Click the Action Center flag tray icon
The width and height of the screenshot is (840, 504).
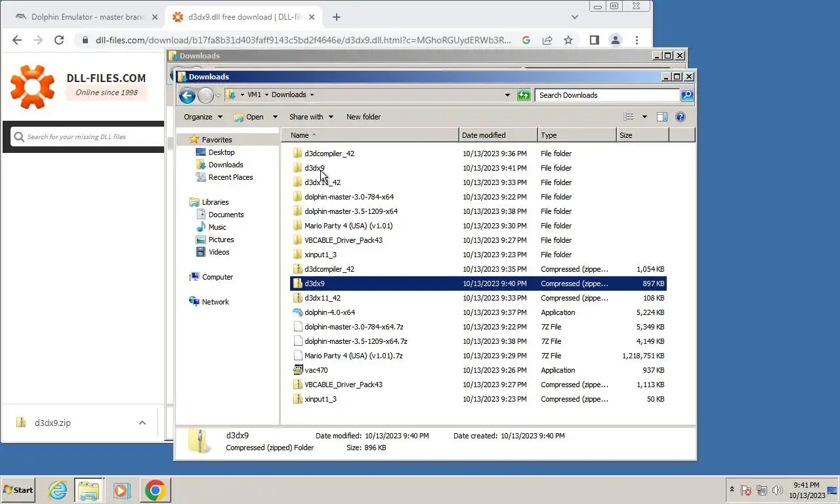click(746, 490)
